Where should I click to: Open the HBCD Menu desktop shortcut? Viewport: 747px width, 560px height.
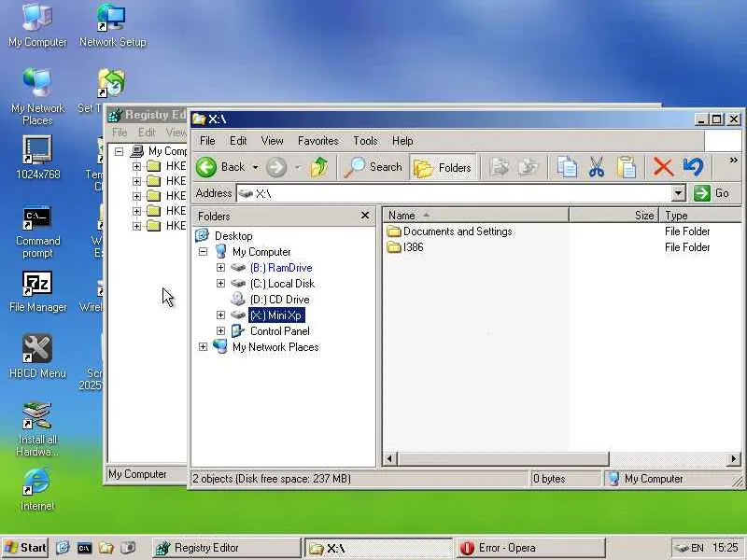pyautogui.click(x=37, y=357)
